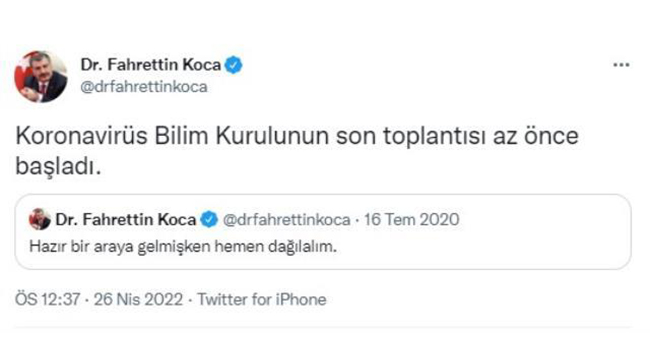Click the word 'Koronavirüs' in the tweet
The height and width of the screenshot is (360, 650).
[81, 136]
